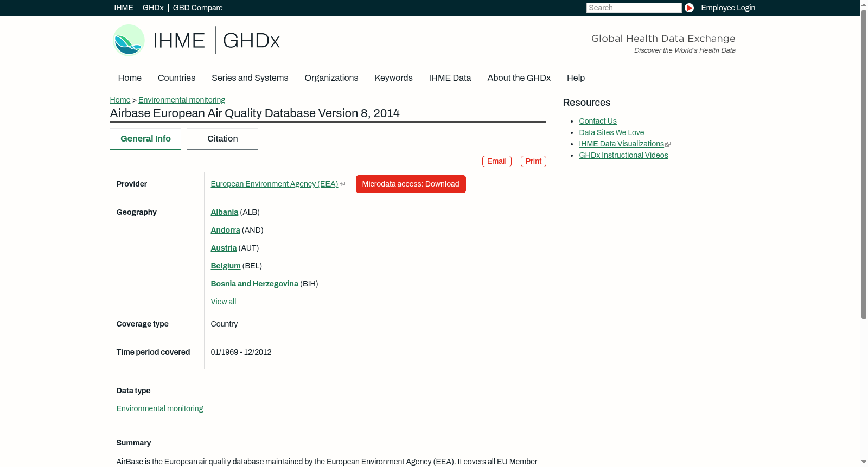Click the page title 'Airbase European Air Quality Database'

[254, 113]
